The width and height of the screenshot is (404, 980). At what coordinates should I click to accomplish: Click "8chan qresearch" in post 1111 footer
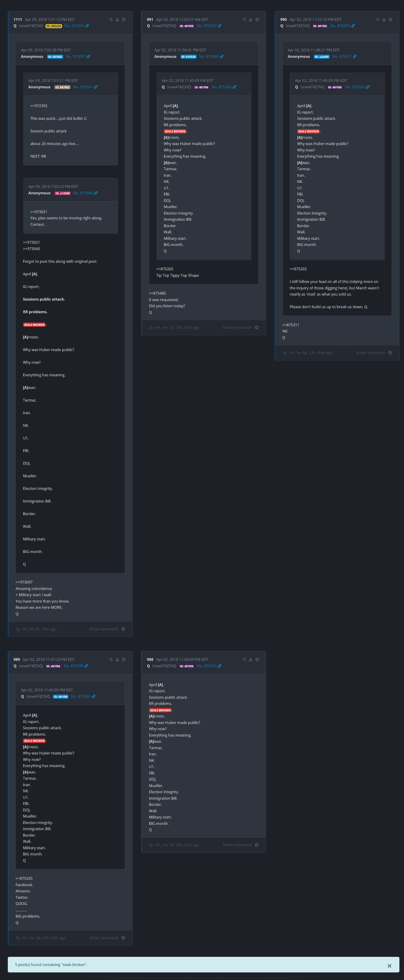pos(104,629)
